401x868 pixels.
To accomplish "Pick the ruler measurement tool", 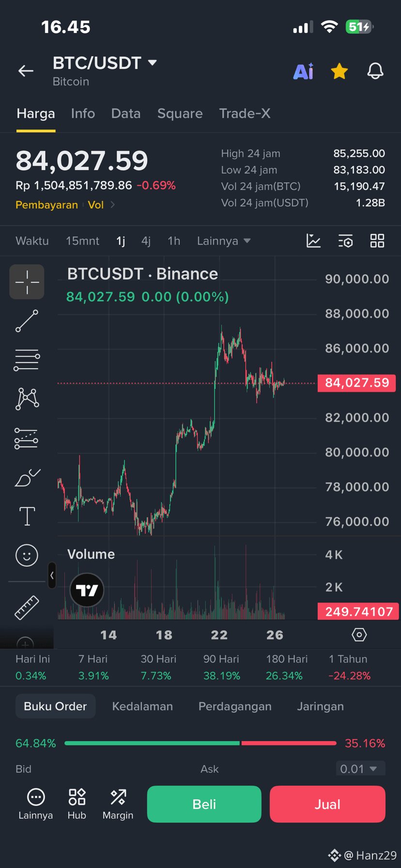I will 27,607.
